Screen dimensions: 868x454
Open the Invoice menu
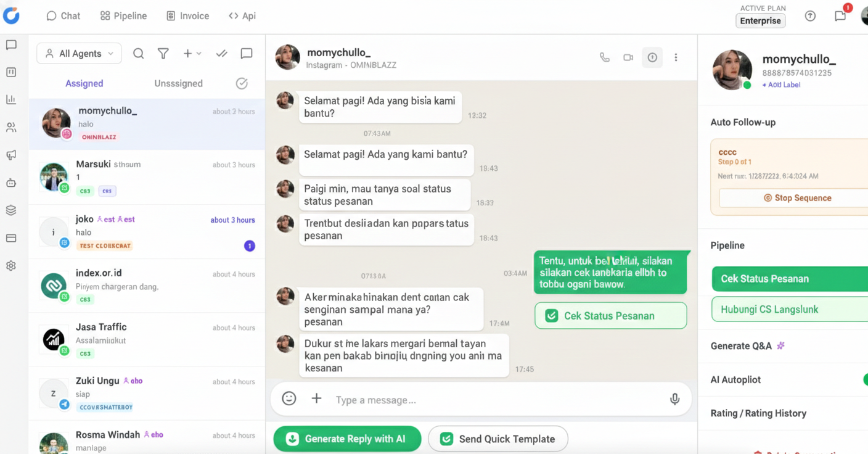pyautogui.click(x=187, y=16)
